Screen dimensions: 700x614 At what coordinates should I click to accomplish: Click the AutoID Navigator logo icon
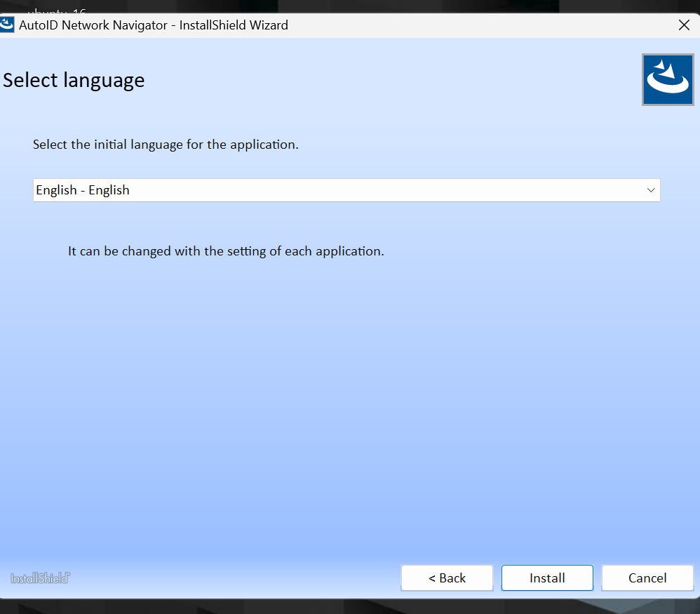tap(668, 79)
